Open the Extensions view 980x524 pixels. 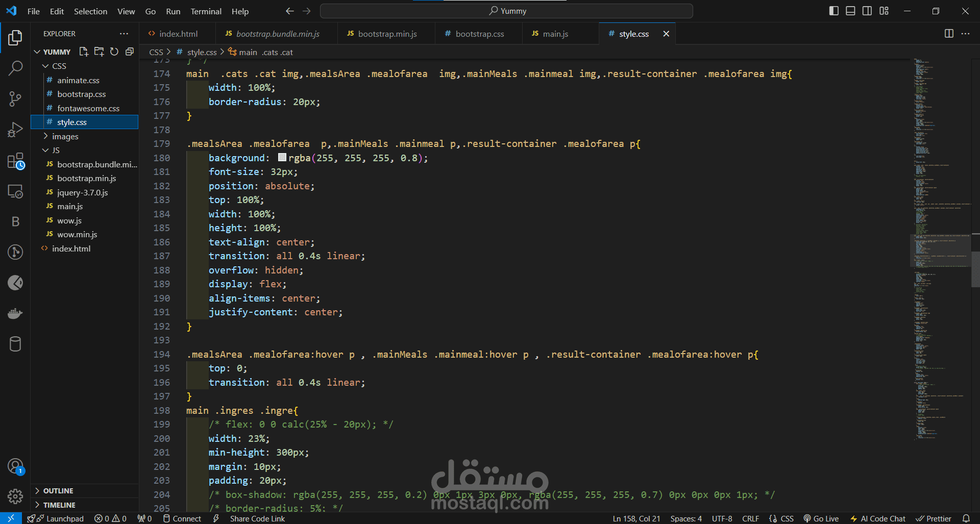click(x=15, y=161)
